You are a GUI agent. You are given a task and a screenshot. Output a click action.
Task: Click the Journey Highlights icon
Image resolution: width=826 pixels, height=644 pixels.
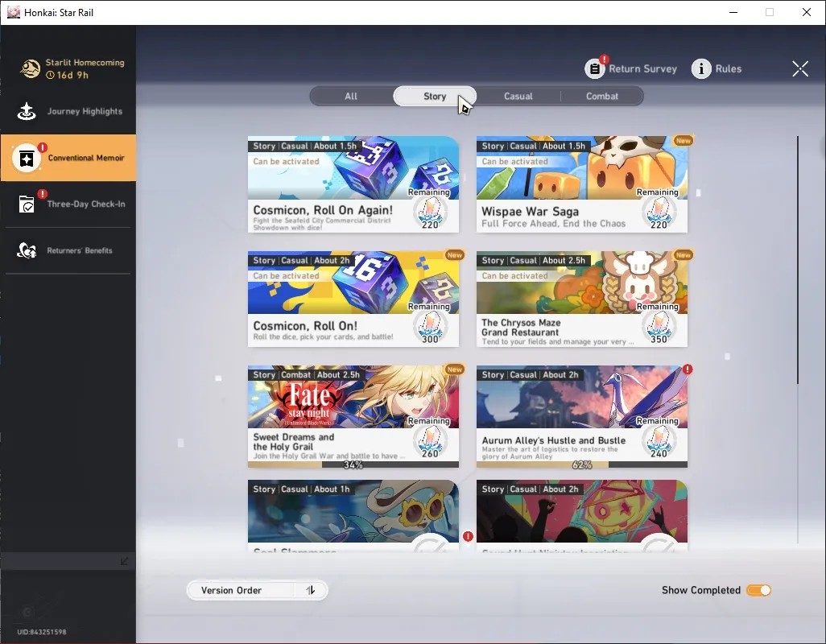click(x=27, y=111)
